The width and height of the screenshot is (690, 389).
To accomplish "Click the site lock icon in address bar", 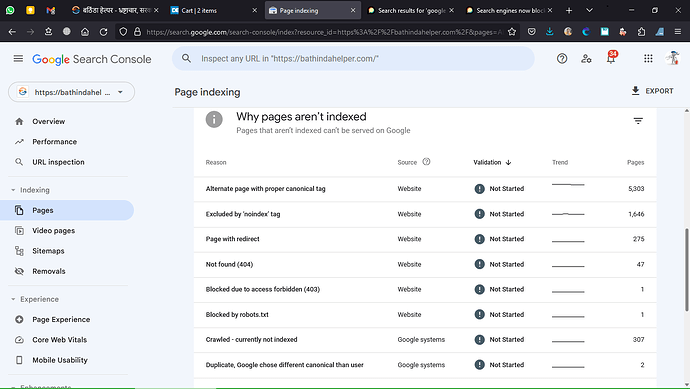I will coord(137,32).
